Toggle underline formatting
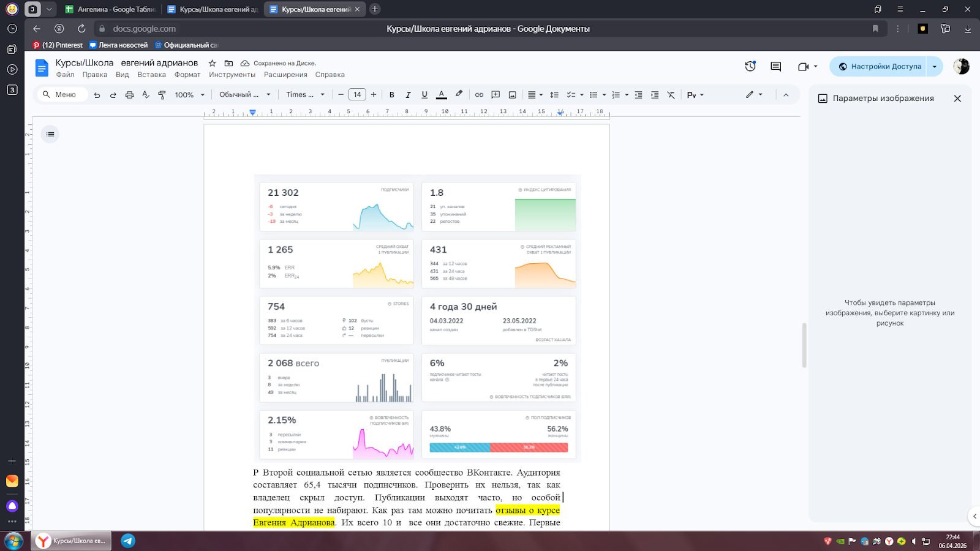This screenshot has width=980, height=551. click(424, 95)
